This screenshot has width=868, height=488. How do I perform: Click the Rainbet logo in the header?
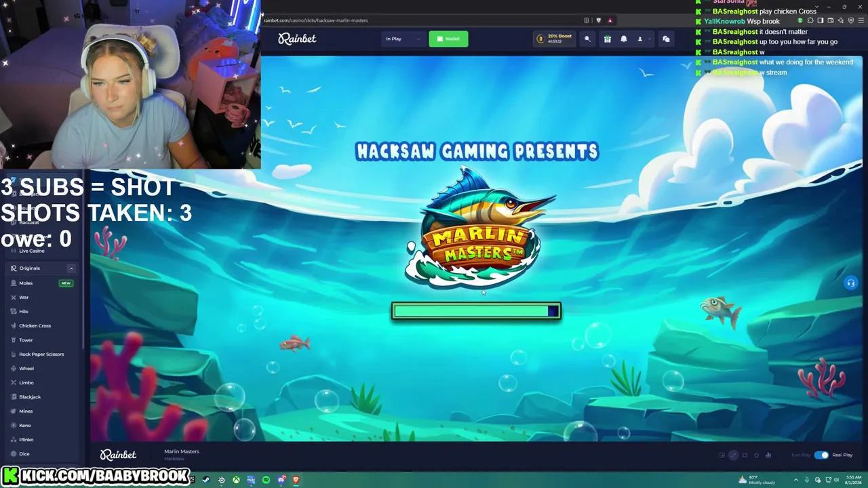(297, 39)
